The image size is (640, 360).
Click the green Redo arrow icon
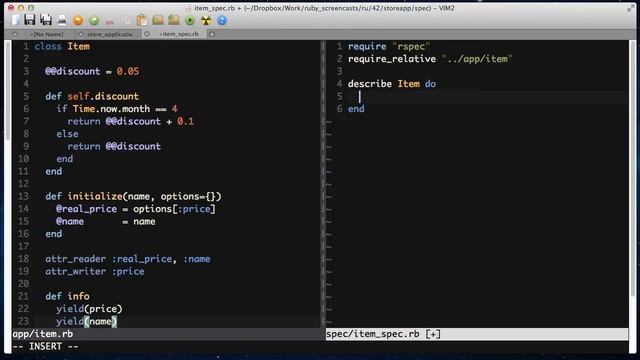point(94,20)
